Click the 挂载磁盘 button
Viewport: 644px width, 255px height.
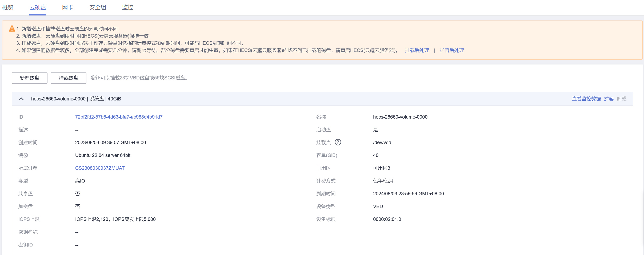point(68,78)
